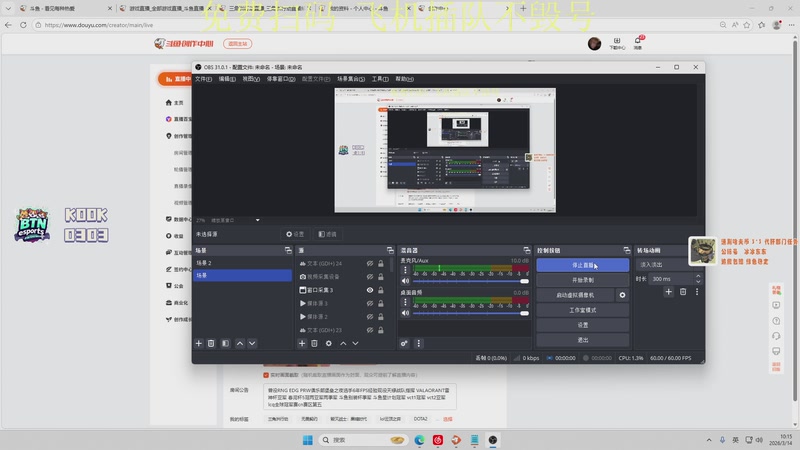Open Douyu download center icon
The image size is (800, 450).
point(617,43)
